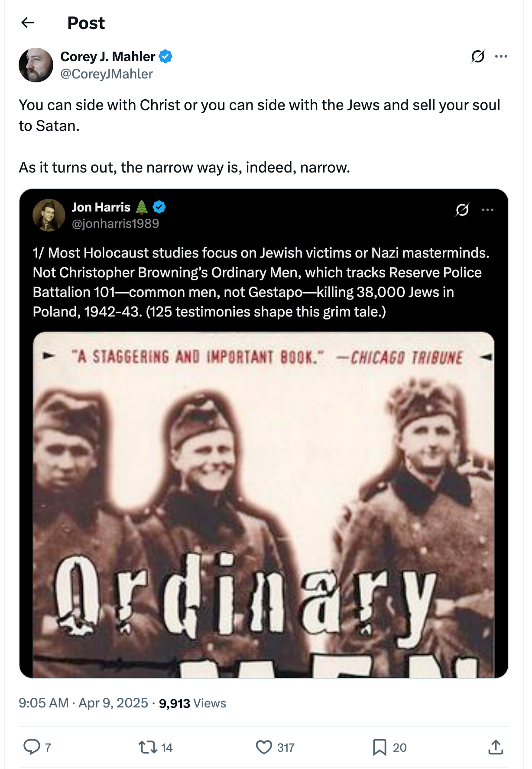Image resolution: width=532 pixels, height=769 pixels.
Task: Click the 9,913 Views count
Action: coord(192,703)
